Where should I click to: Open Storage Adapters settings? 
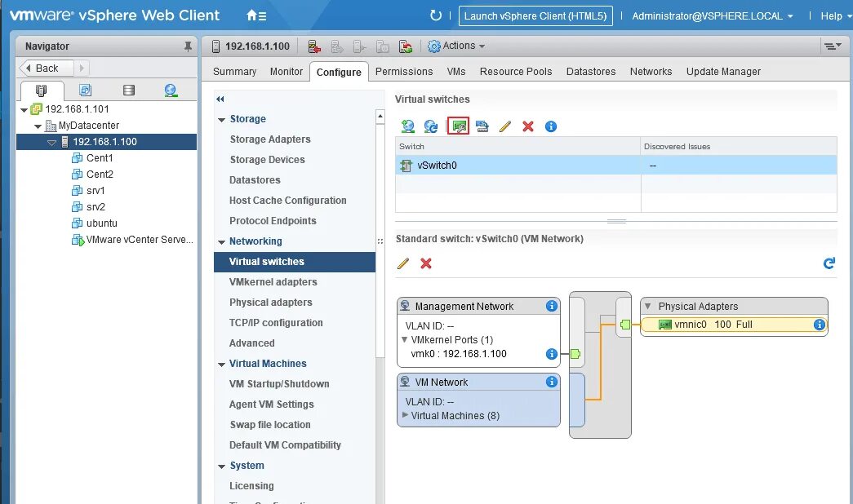point(270,139)
